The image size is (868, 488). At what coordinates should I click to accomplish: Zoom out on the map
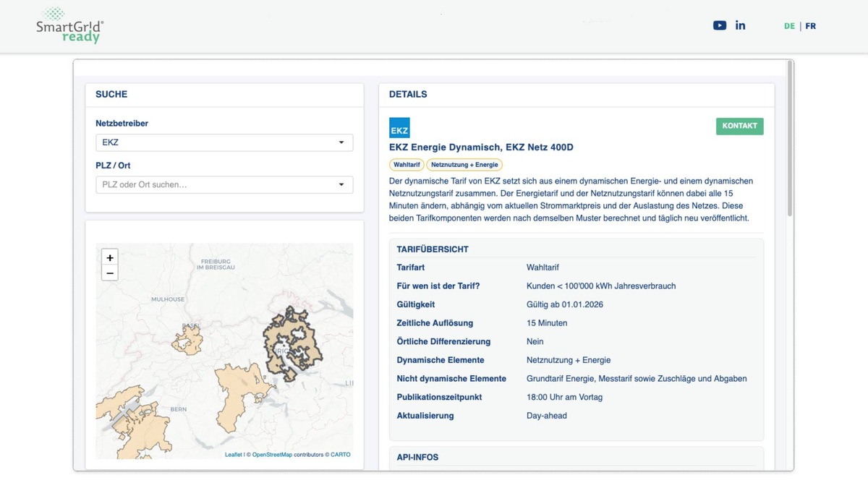(x=110, y=273)
